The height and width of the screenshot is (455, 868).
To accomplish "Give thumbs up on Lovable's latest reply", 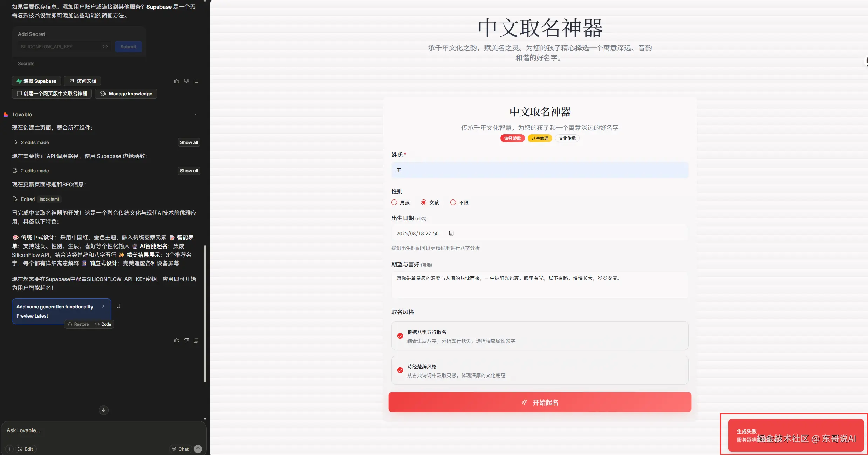I will (x=176, y=340).
